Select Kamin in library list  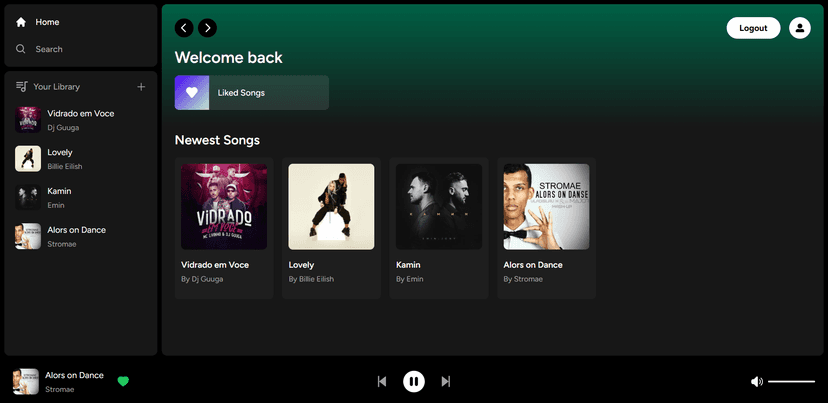coord(81,198)
